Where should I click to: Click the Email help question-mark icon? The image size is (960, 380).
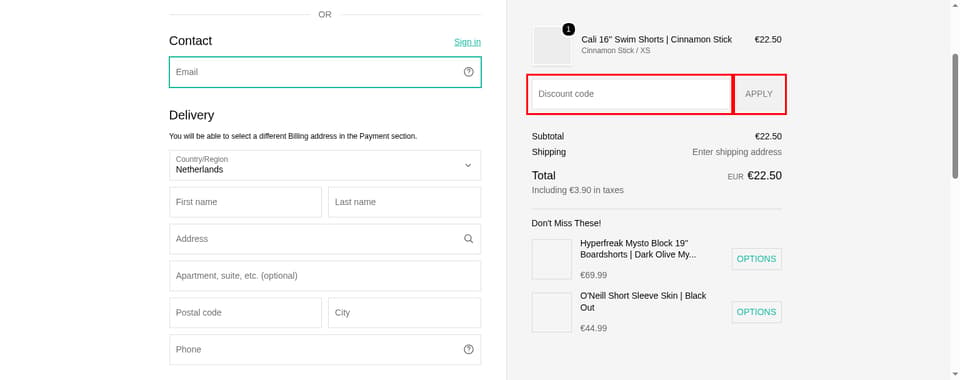468,72
